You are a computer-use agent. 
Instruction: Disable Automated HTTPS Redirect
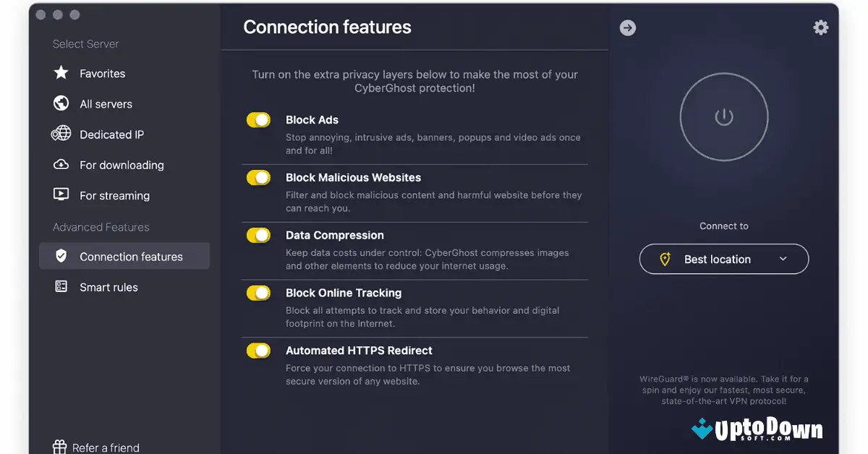pos(258,350)
